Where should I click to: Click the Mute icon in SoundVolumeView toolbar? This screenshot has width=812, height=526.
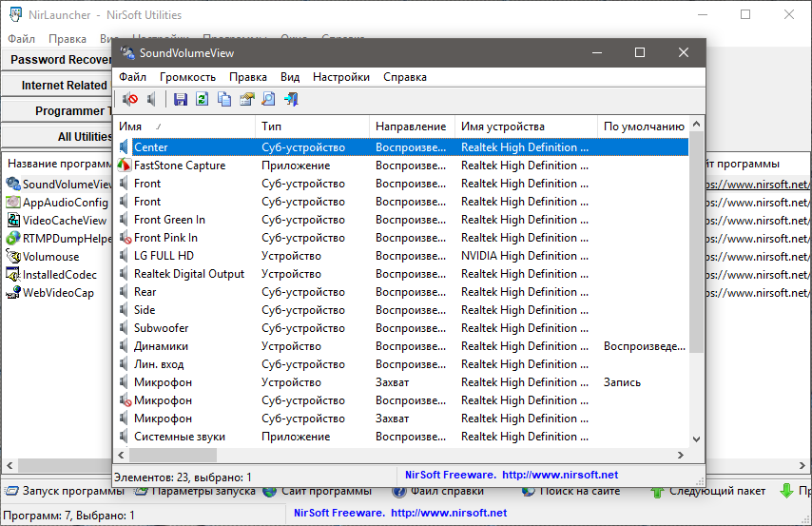[130, 99]
